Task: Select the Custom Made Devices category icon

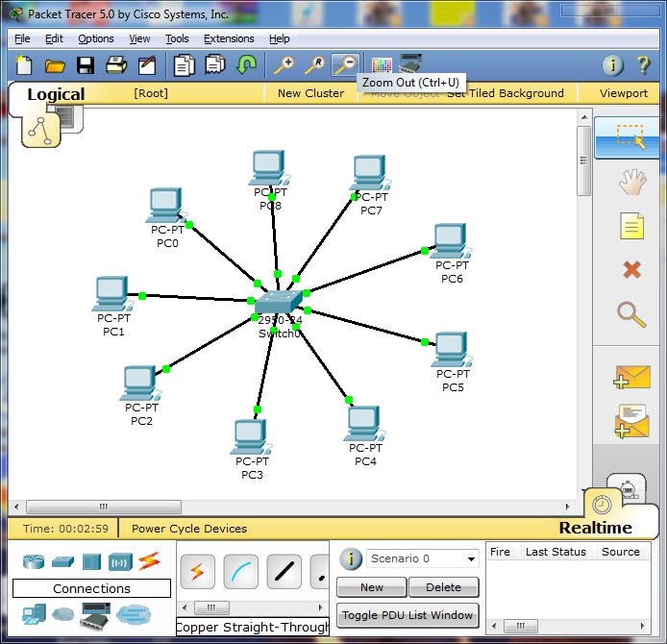Action: (95, 616)
